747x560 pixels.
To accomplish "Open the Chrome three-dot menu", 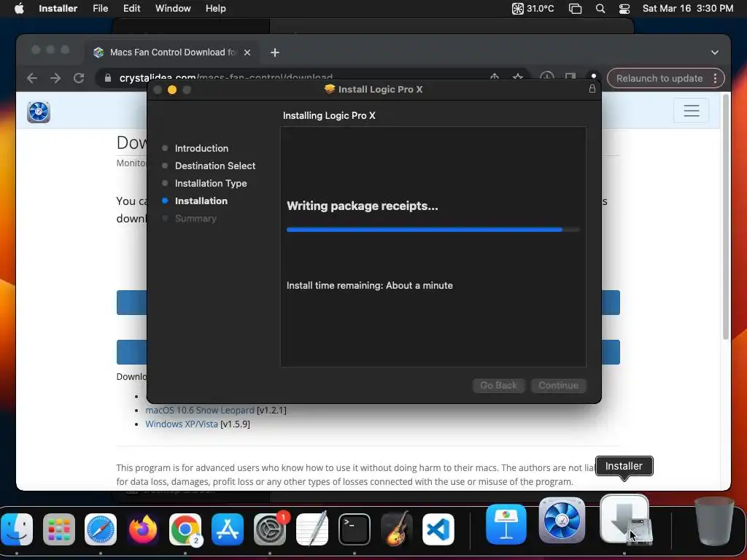I will click(715, 78).
